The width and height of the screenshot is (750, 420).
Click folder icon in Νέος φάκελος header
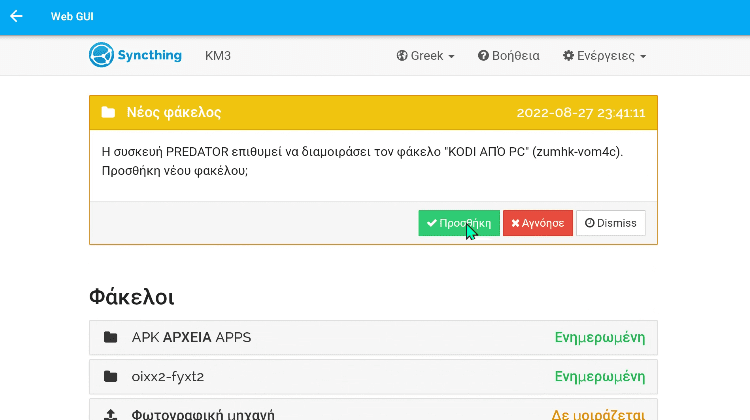108,112
